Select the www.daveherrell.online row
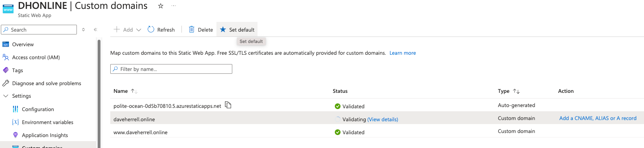The height and width of the screenshot is (148, 644). pos(377,131)
